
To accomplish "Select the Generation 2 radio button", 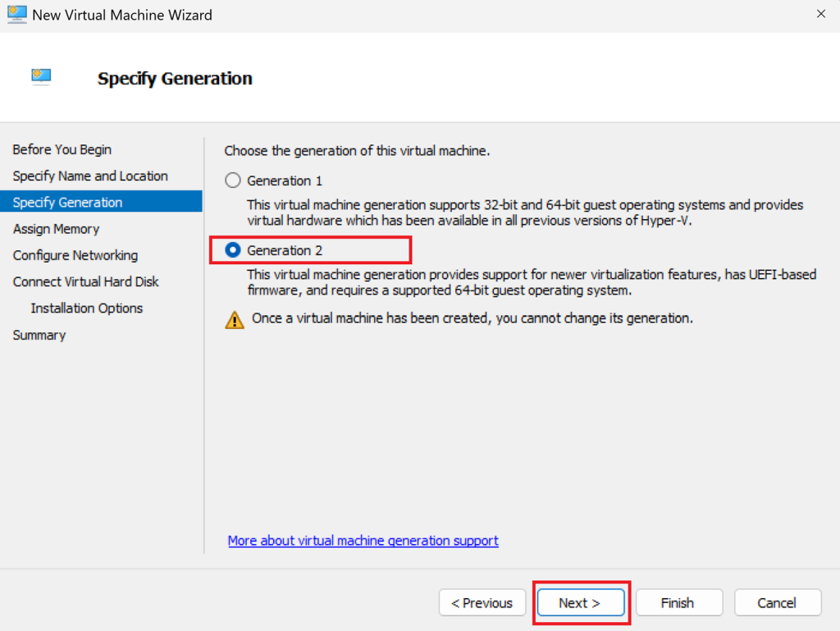I will point(233,250).
